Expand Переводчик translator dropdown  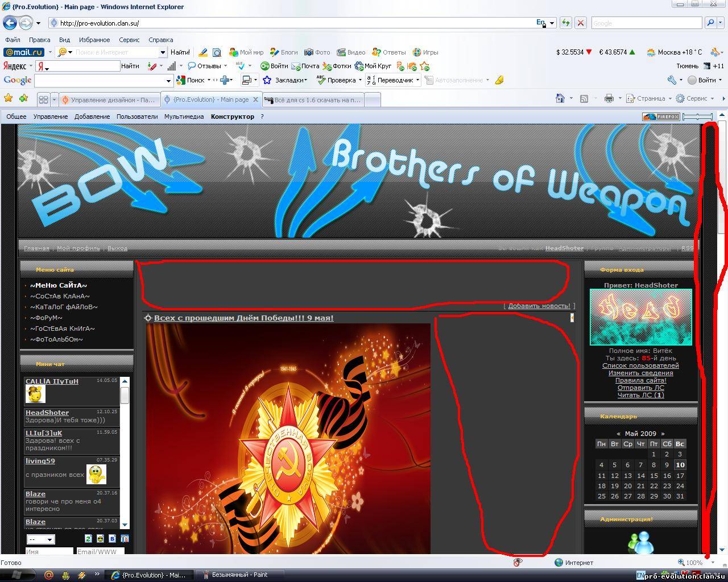coord(417,80)
